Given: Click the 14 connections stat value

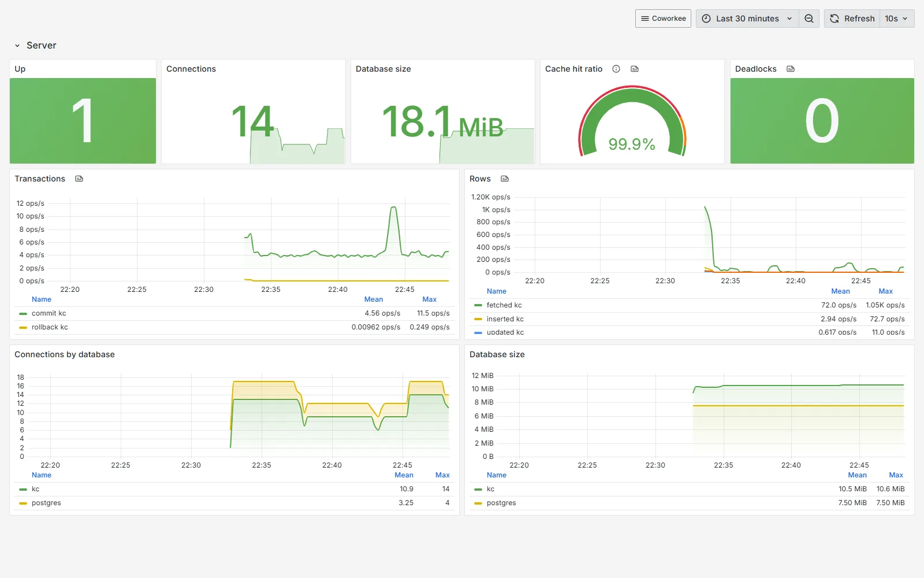Looking at the screenshot, I should pos(253,121).
